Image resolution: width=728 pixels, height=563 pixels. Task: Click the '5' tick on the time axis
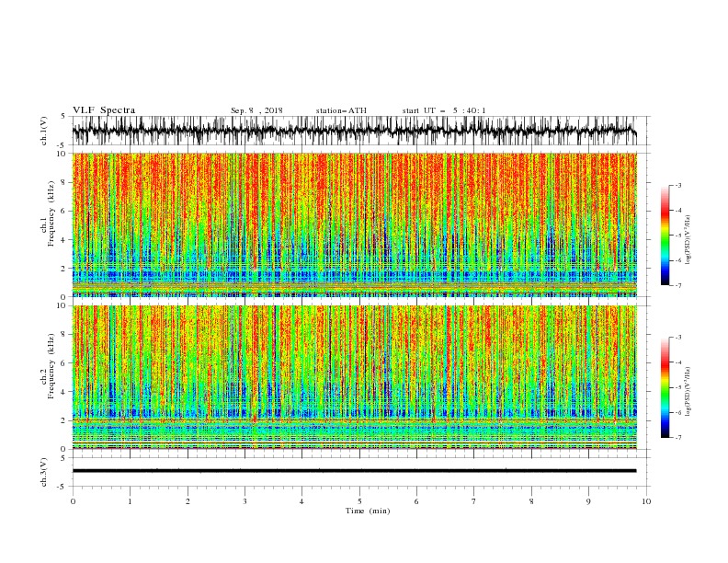click(x=359, y=501)
